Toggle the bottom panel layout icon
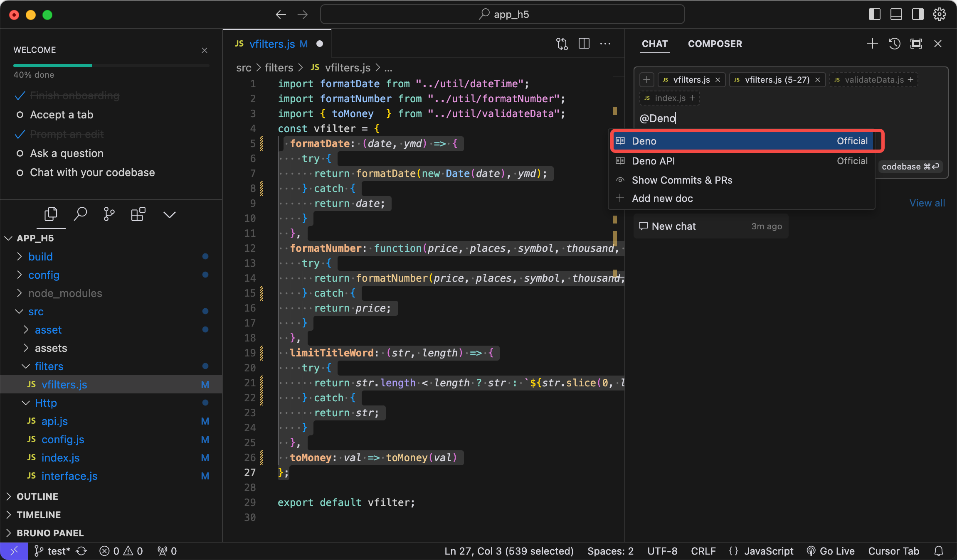The height and width of the screenshot is (560, 957). point(896,15)
